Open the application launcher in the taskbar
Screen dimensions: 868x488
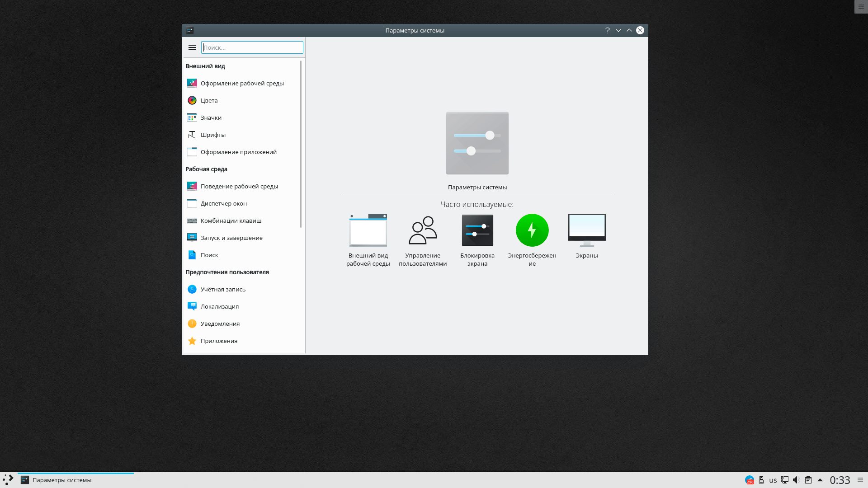click(8, 480)
